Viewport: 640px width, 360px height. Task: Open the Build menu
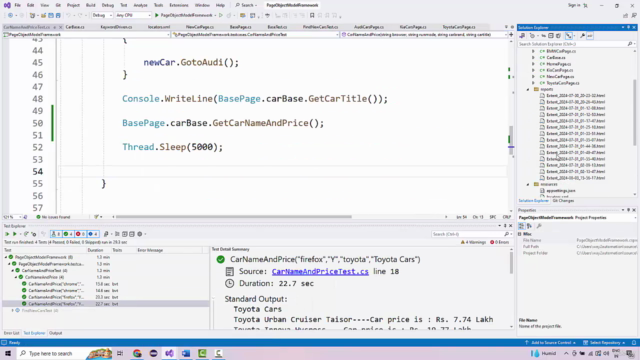tap(91, 5)
